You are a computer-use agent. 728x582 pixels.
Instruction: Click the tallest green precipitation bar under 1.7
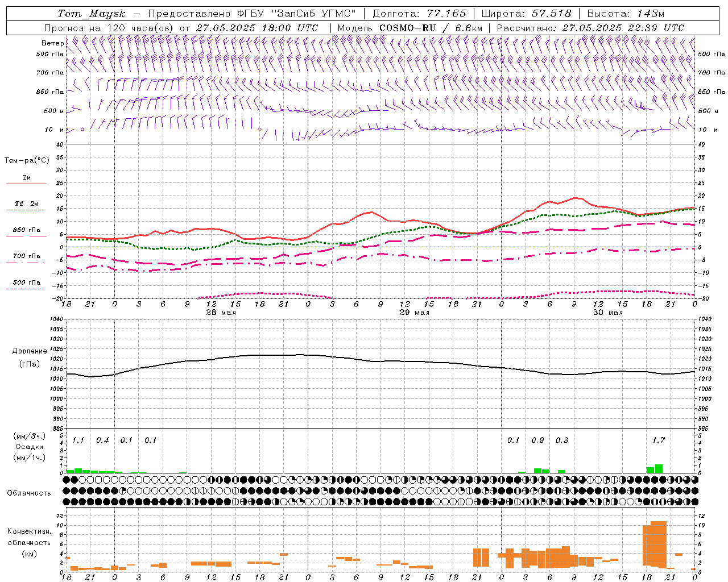[x=659, y=468]
